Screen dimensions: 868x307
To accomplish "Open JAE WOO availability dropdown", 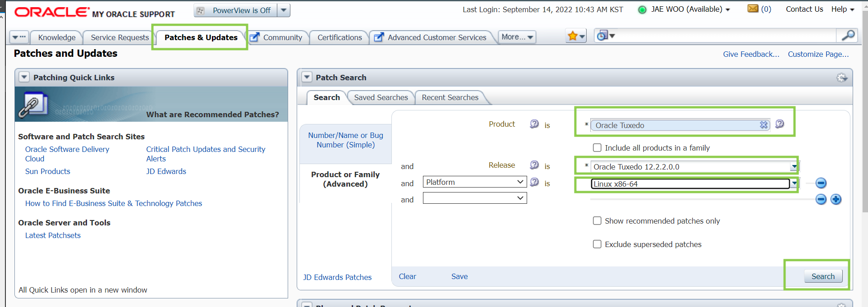I will (728, 10).
